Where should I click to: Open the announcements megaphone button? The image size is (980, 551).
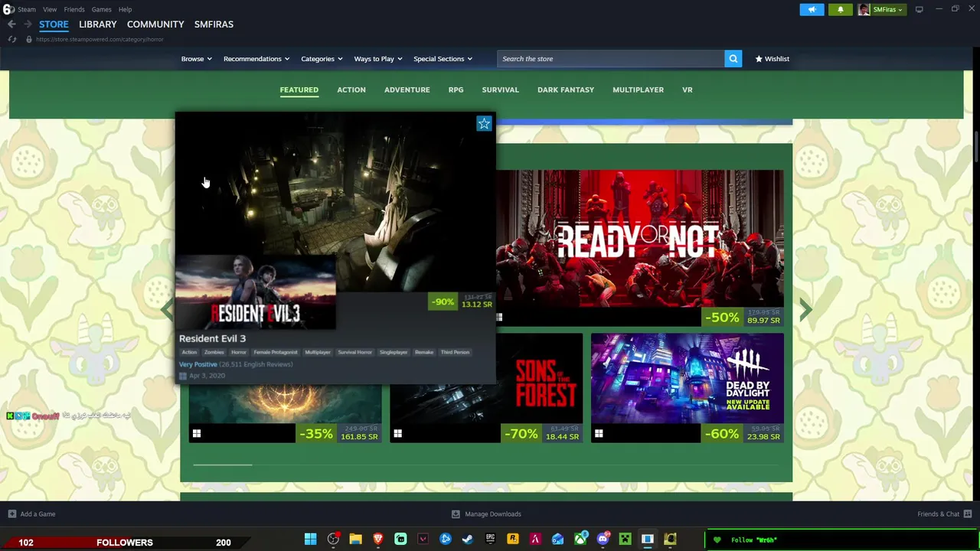click(812, 9)
